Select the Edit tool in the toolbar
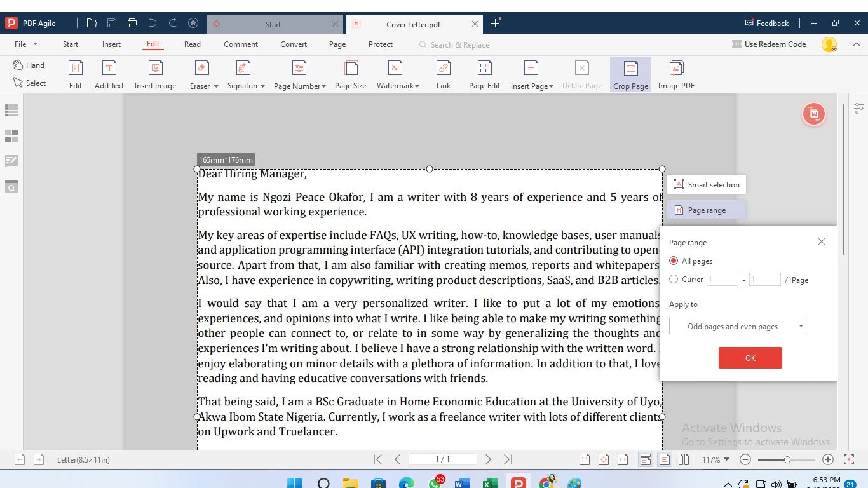This screenshot has height=488, width=868. tap(75, 73)
